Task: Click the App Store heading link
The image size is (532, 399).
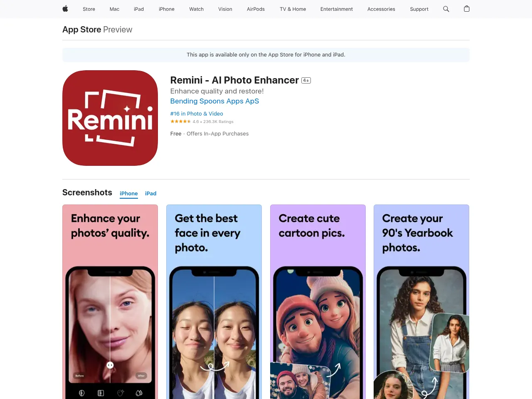Action: [x=82, y=30]
